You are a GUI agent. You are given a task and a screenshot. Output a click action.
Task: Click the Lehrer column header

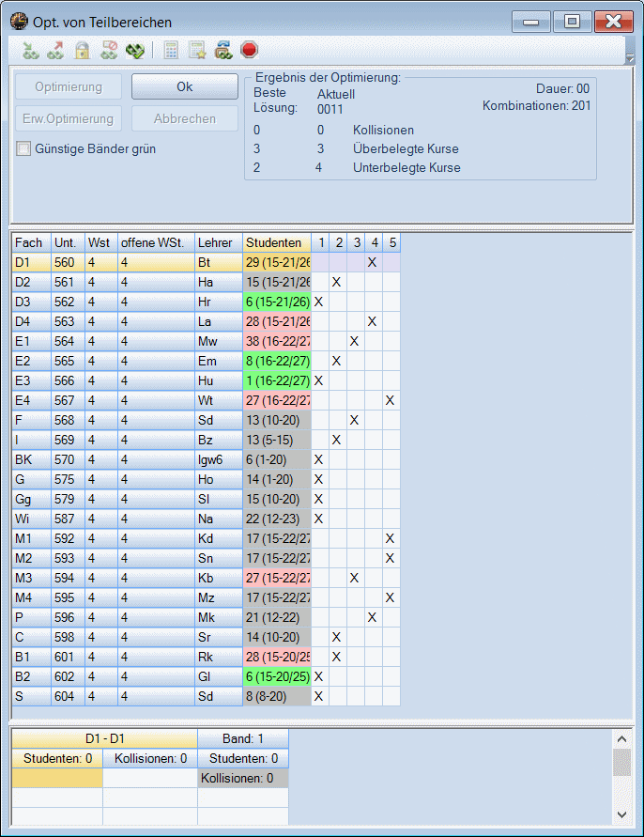[218, 242]
